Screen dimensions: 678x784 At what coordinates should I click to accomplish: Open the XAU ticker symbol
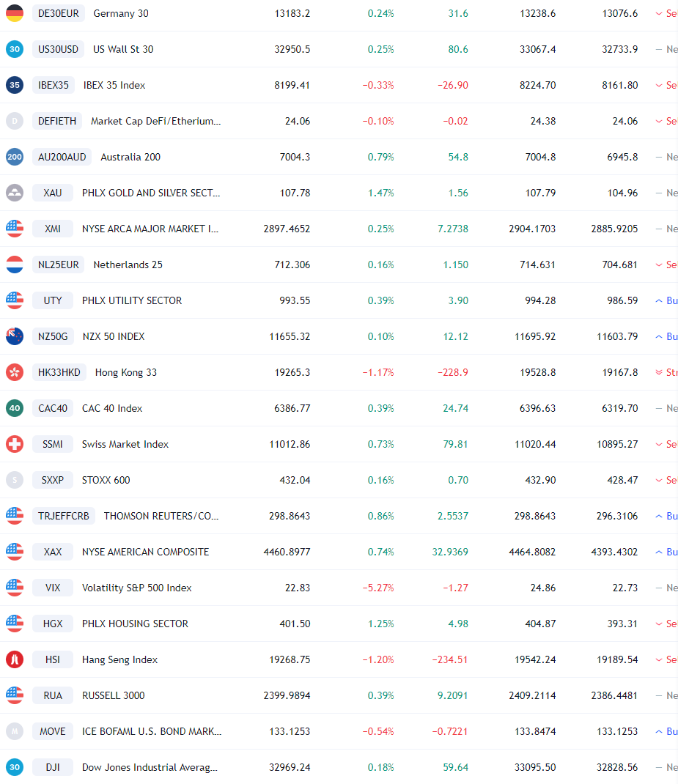click(53, 193)
